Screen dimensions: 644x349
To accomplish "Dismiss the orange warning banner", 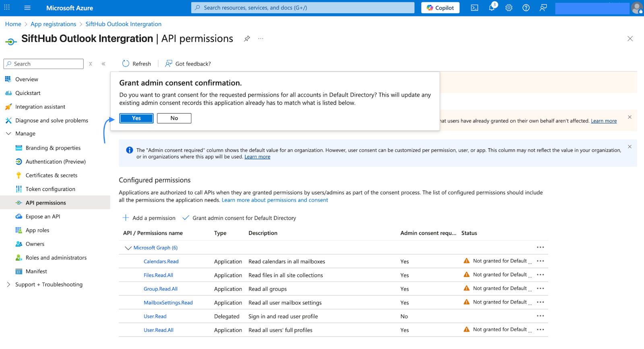I will [630, 117].
